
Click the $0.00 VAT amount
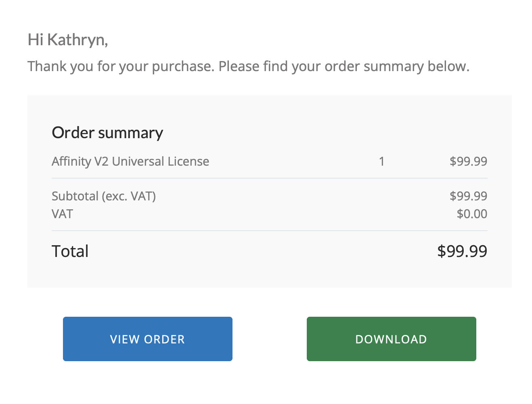(472, 214)
